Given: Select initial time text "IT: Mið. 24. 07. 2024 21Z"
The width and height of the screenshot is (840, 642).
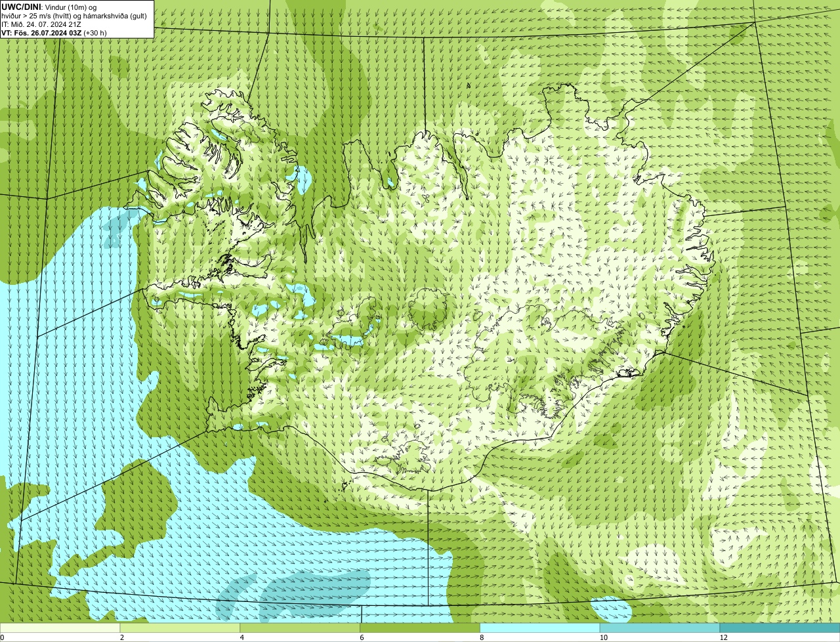Looking at the screenshot, I should click(41, 24).
